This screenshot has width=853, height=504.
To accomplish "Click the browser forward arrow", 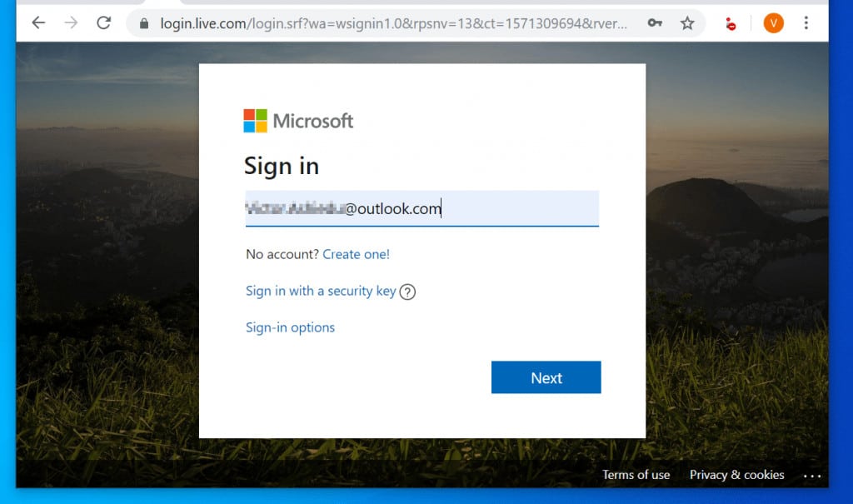I will tap(72, 22).
